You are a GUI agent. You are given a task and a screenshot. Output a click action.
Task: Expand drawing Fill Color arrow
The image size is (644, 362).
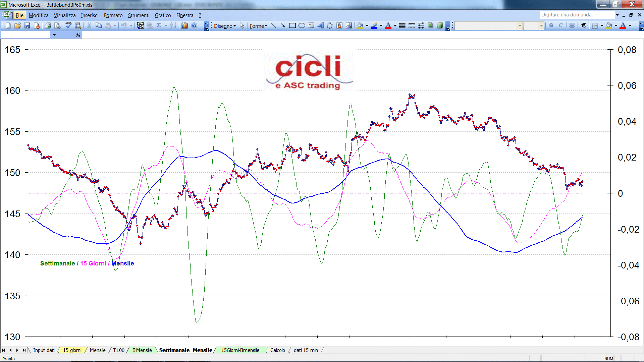[367, 25]
